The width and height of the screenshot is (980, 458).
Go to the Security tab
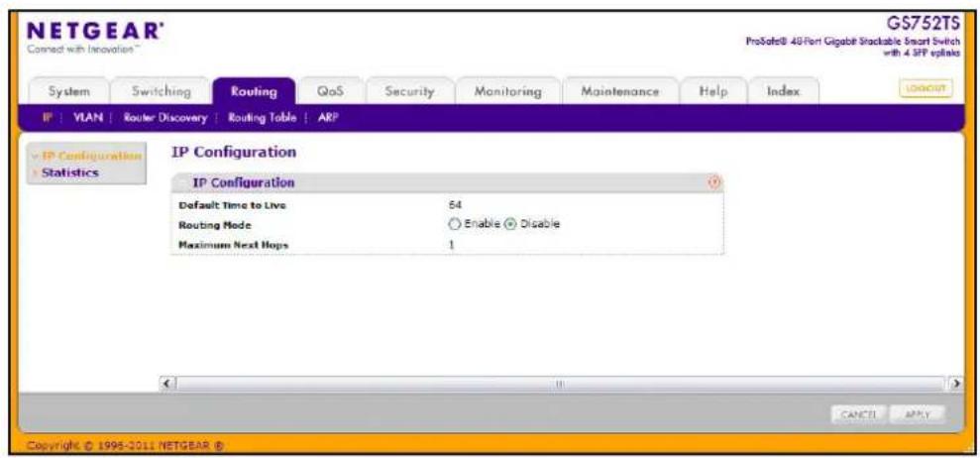coord(409,91)
